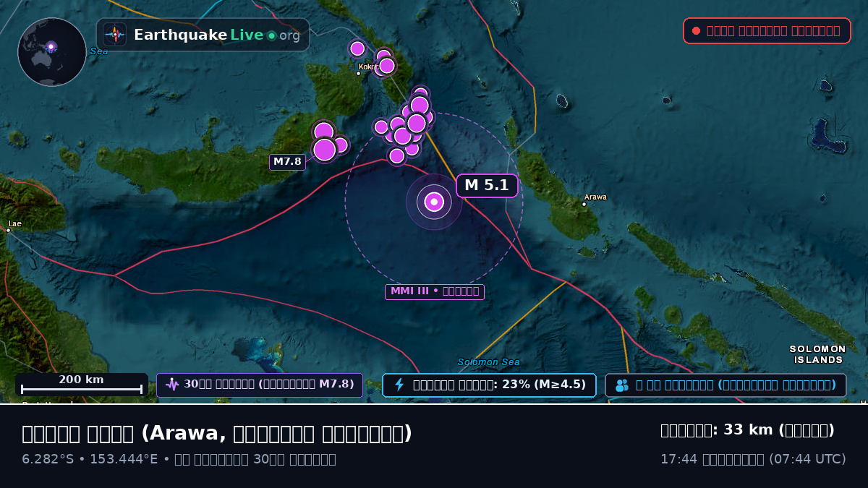
Task: Click the red live status badge
Action: pyautogui.click(x=767, y=30)
